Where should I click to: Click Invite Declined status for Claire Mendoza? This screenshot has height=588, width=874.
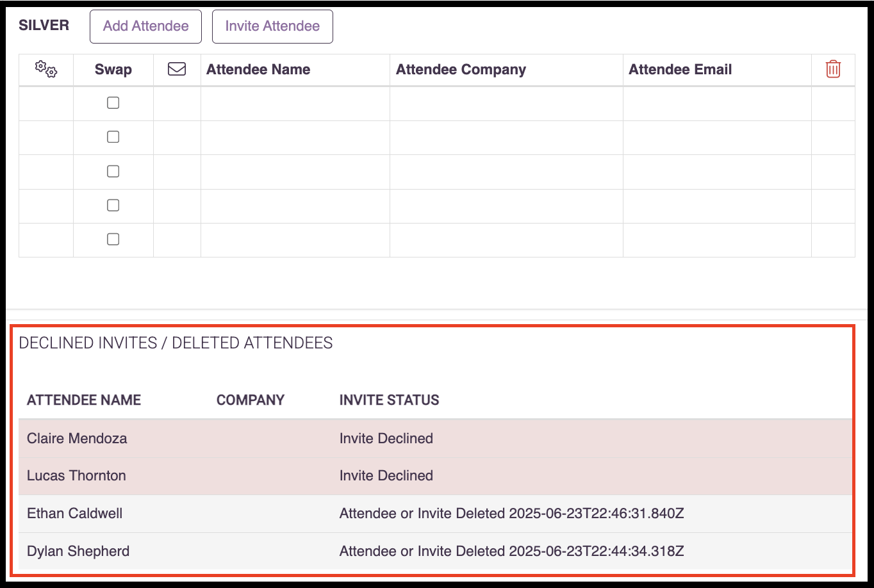(386, 439)
